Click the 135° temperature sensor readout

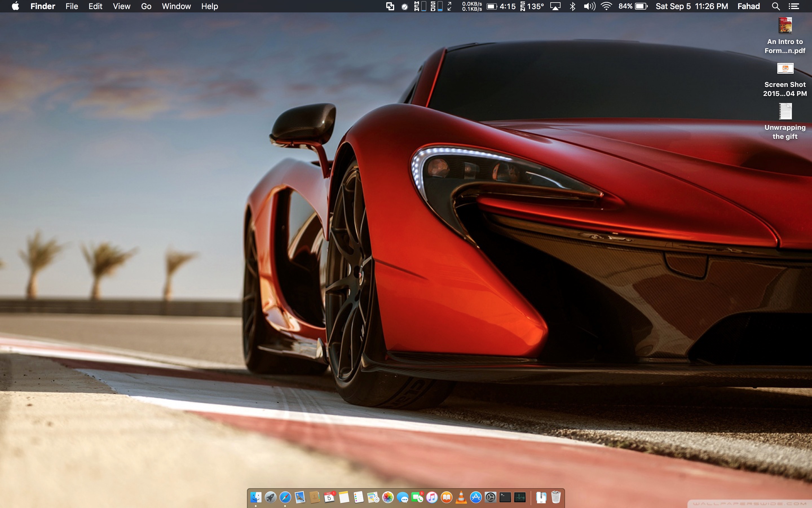tap(532, 6)
